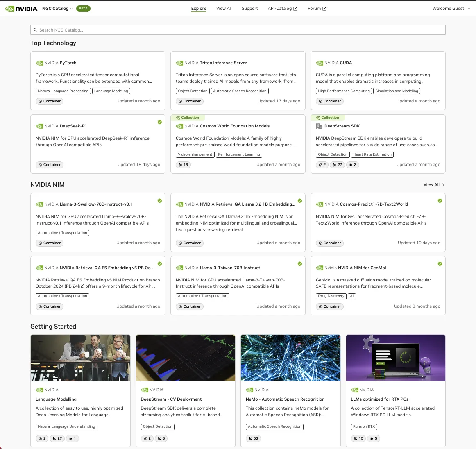Click the 27 models badge on DeepStream SDK
The image size is (476, 449).
point(337,165)
